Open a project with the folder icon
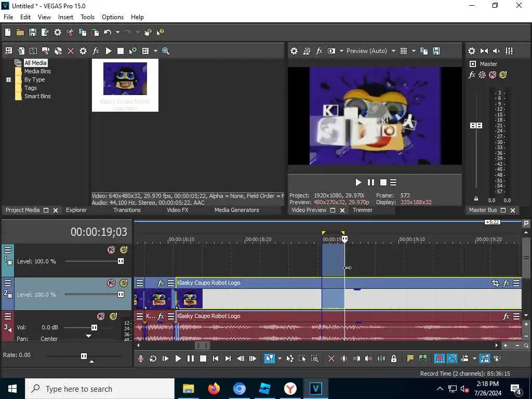The width and height of the screenshot is (532, 399). [x=20, y=32]
